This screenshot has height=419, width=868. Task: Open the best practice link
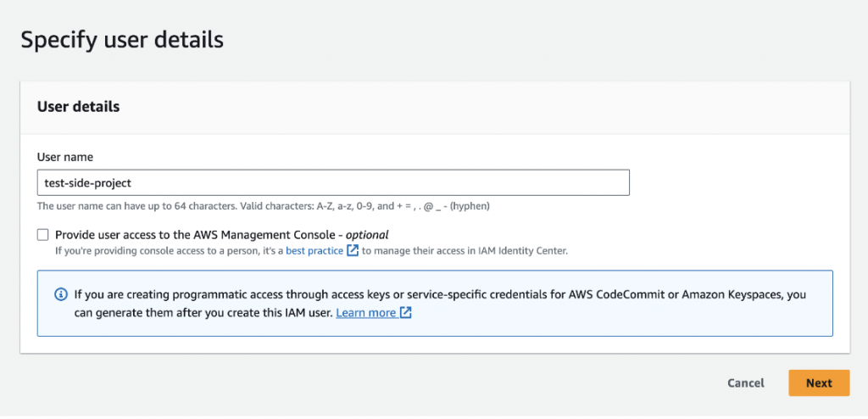(314, 251)
